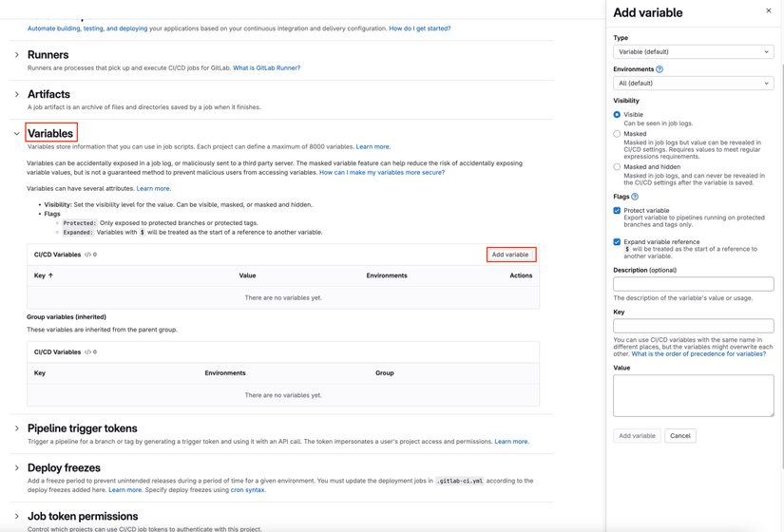The height and width of the screenshot is (532, 784).
Task: Expand the Artifacts section
Action: (17, 95)
